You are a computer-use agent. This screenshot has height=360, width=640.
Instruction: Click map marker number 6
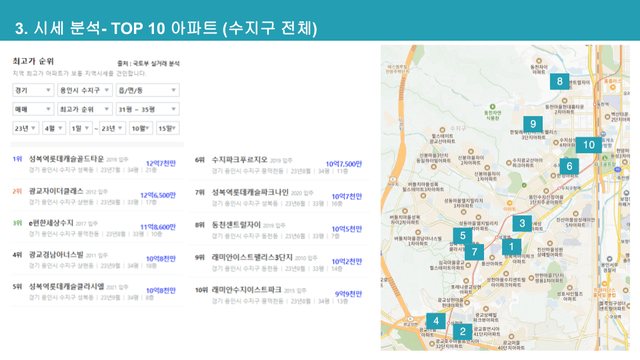click(x=569, y=166)
